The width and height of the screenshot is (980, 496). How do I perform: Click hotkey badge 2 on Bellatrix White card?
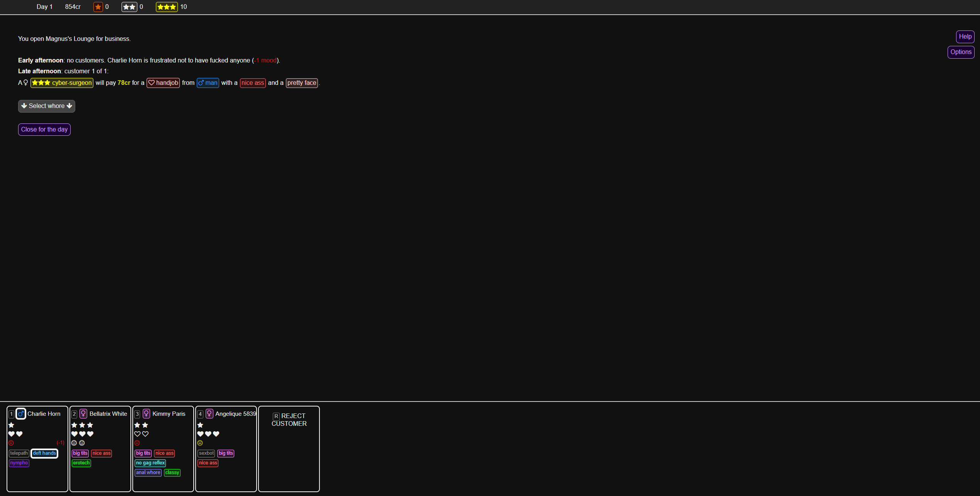74,414
